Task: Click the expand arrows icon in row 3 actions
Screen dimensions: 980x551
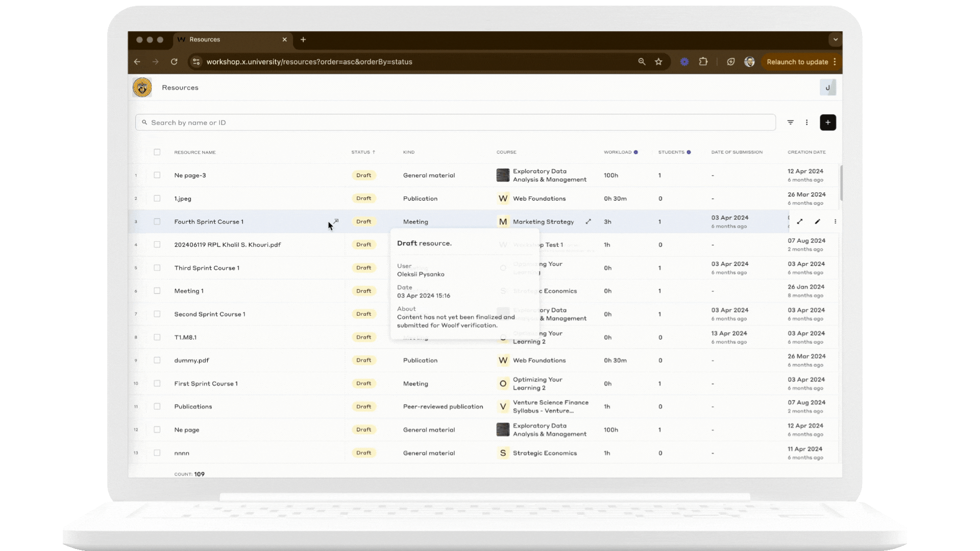Action: 800,221
